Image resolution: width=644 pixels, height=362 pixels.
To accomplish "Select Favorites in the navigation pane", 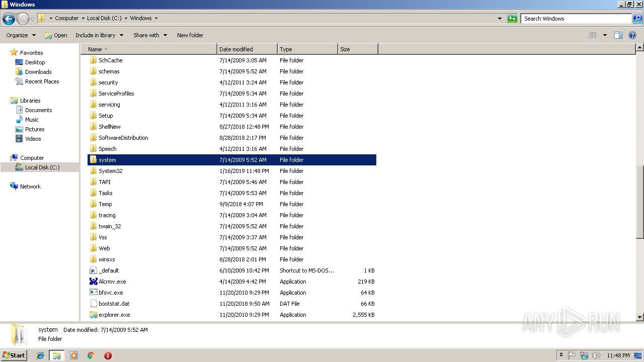I will click(31, 53).
